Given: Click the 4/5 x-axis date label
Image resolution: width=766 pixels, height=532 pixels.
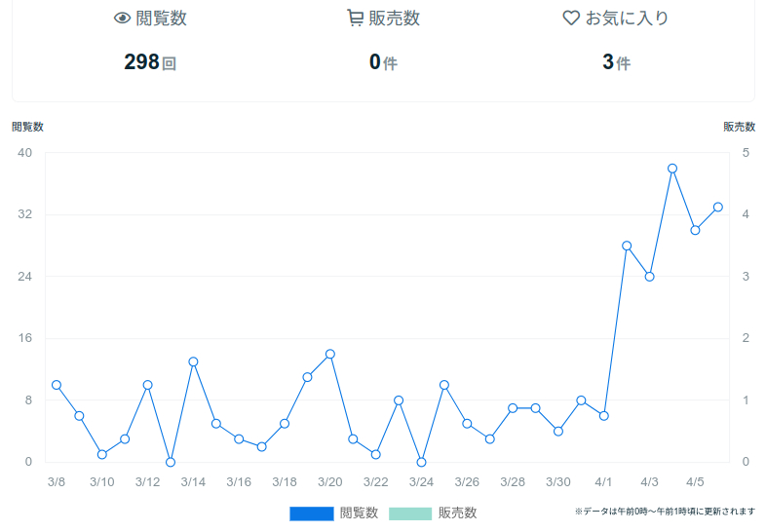Looking at the screenshot, I should coord(695,482).
